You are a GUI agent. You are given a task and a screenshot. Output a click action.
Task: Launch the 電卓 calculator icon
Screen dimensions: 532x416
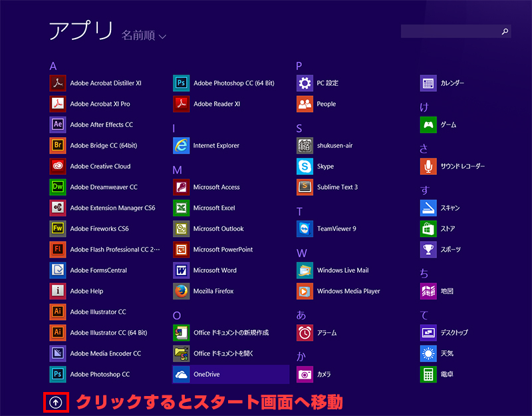(x=428, y=374)
